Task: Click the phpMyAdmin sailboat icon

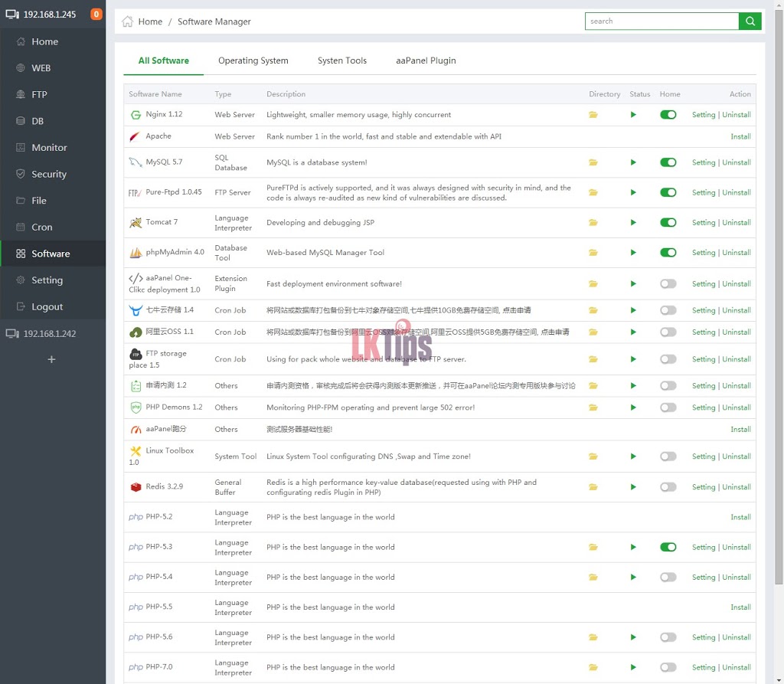Action: pos(136,253)
